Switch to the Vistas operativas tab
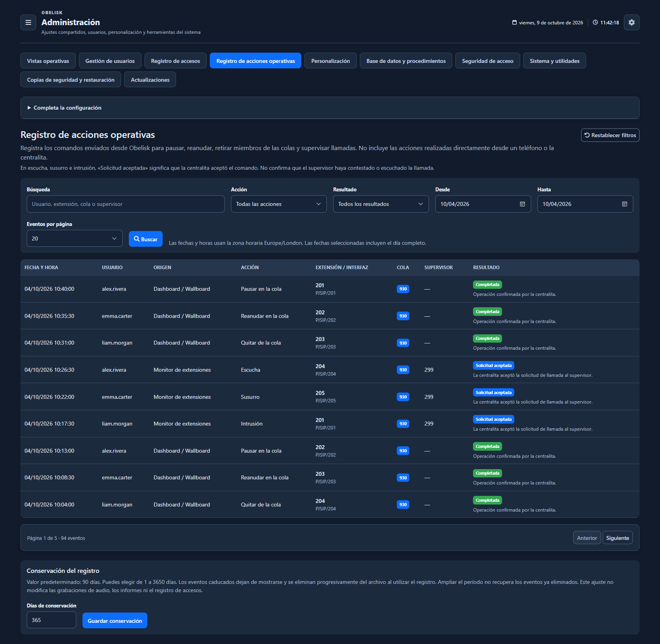 (48, 61)
